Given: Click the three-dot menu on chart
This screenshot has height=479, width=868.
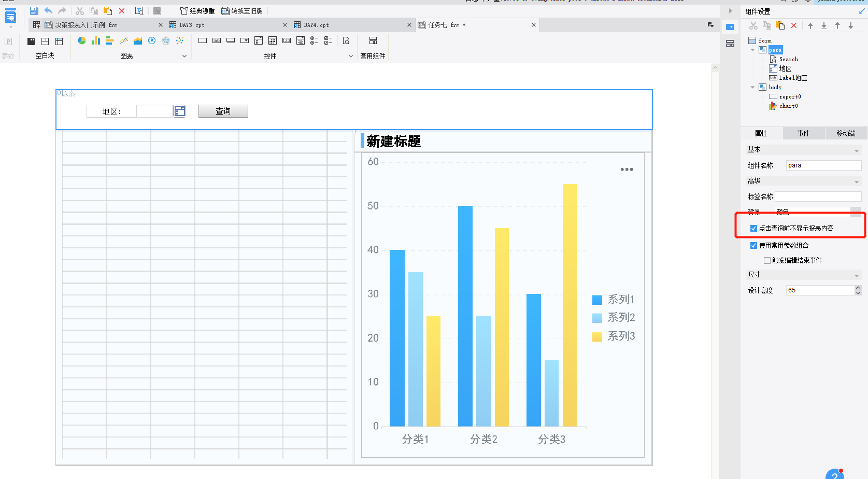Looking at the screenshot, I should (627, 170).
